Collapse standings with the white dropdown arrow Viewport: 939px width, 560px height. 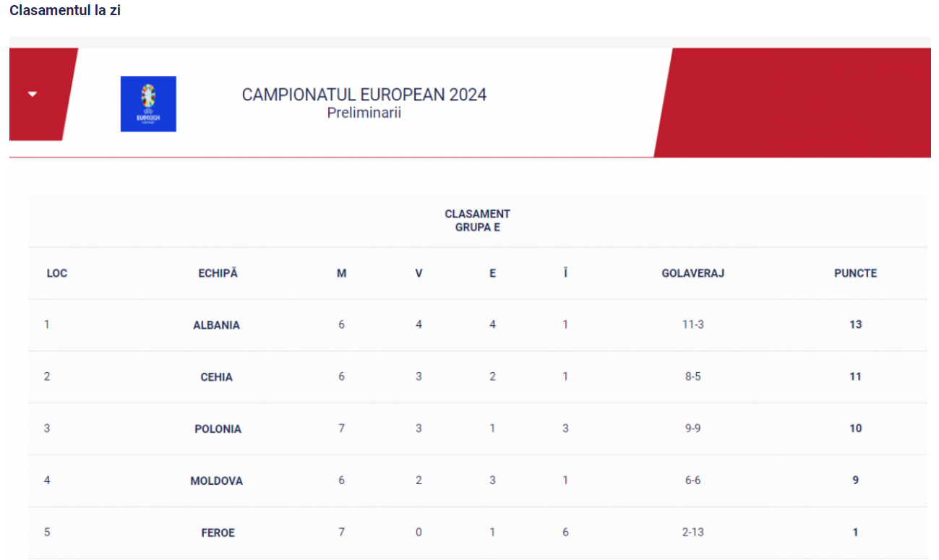pos(32,94)
